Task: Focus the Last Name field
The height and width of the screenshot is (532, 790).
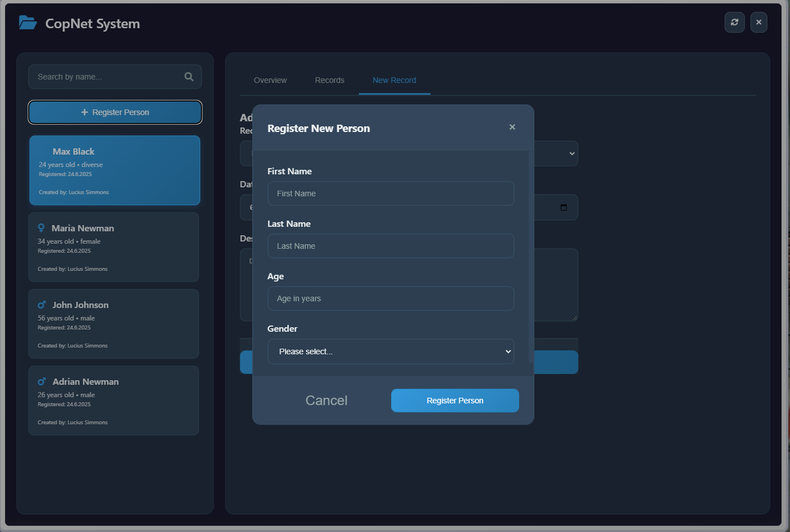Action: coord(390,246)
